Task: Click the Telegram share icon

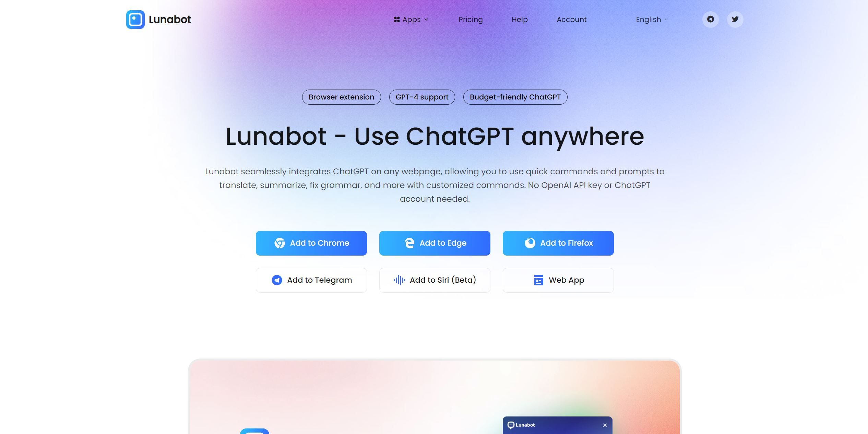Action: click(x=710, y=19)
